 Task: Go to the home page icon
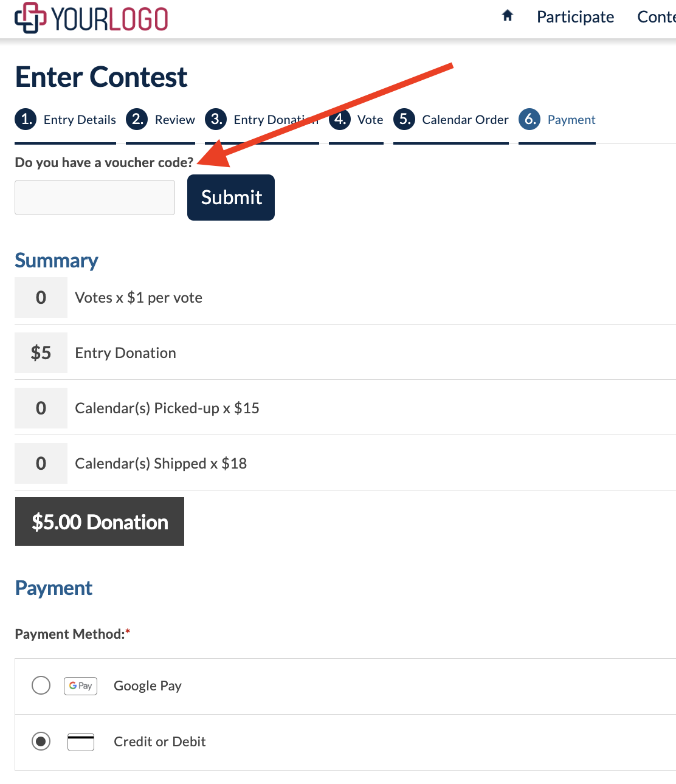point(508,16)
